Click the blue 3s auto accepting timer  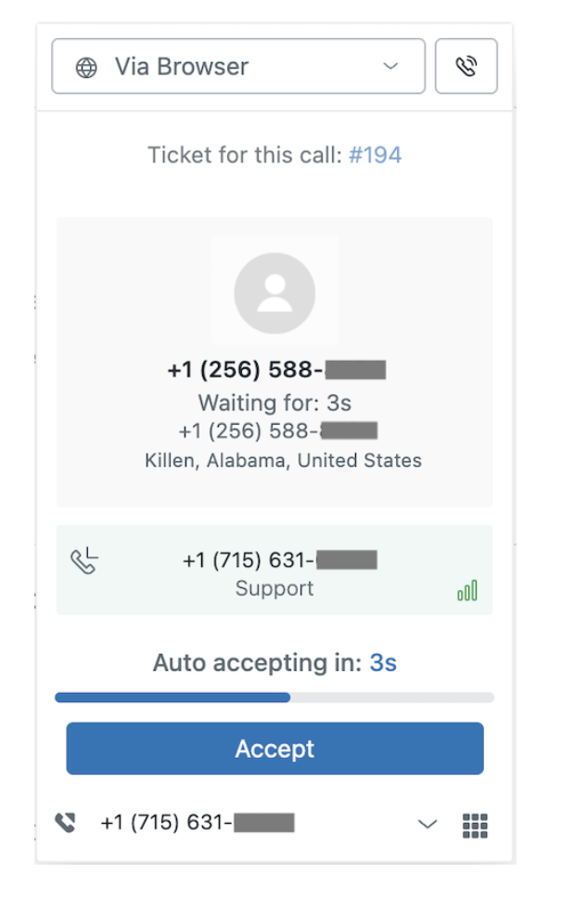[383, 663]
